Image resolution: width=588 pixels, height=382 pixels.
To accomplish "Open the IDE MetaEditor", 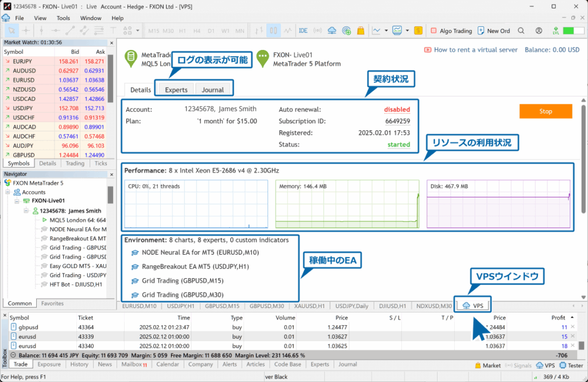I will pyautogui.click(x=303, y=31).
